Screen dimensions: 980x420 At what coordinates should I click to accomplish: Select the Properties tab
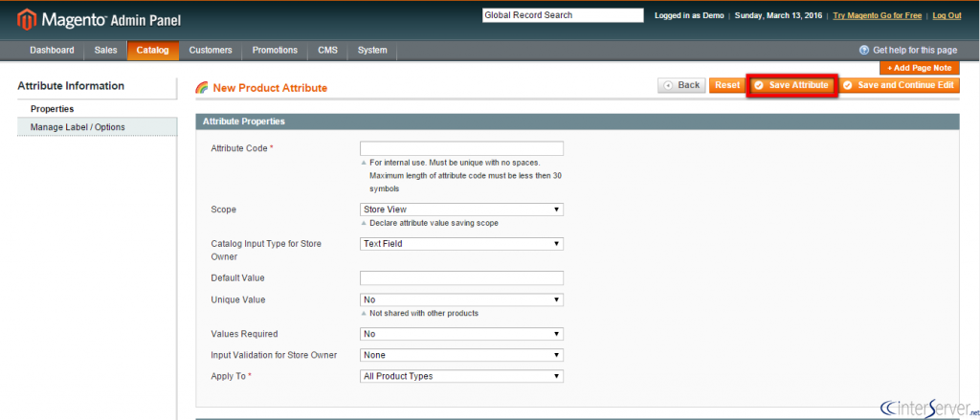pyautogui.click(x=97, y=109)
